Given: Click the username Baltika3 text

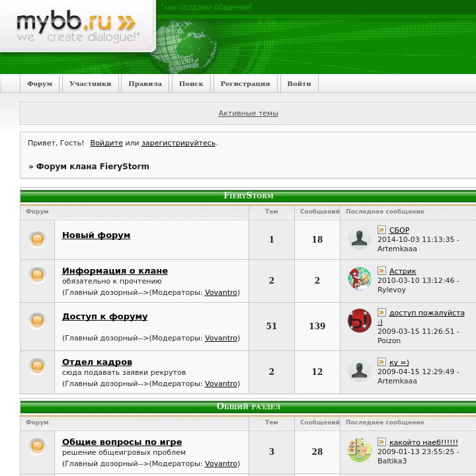Looking at the screenshot, I should coord(392,461).
